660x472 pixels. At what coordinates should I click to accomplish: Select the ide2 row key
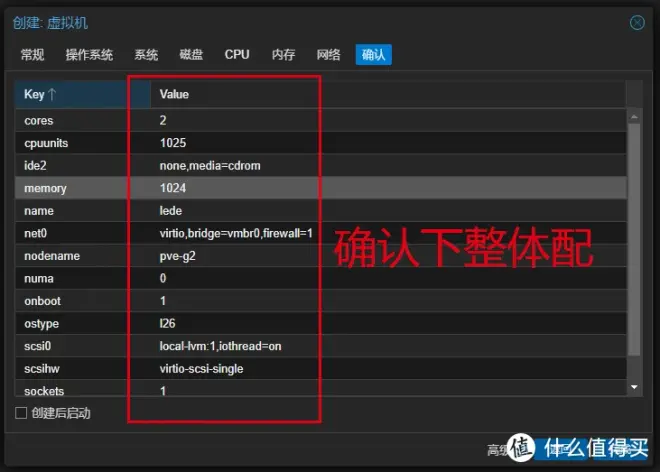pos(35,165)
